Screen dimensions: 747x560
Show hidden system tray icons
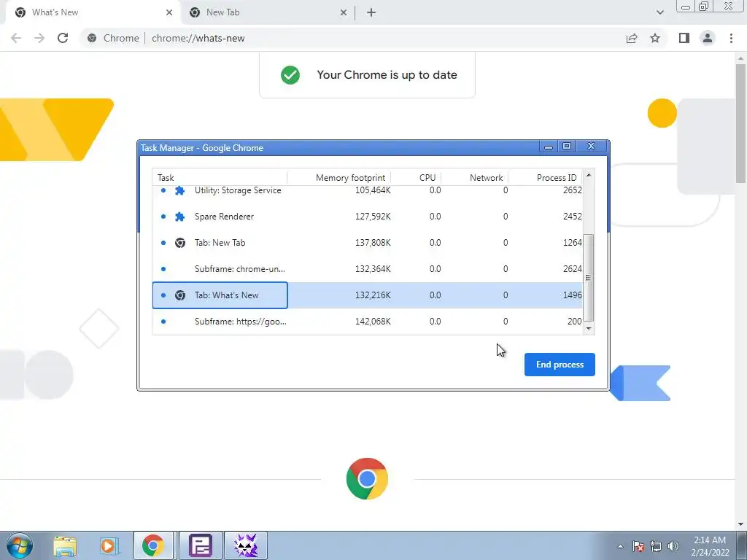click(620, 546)
